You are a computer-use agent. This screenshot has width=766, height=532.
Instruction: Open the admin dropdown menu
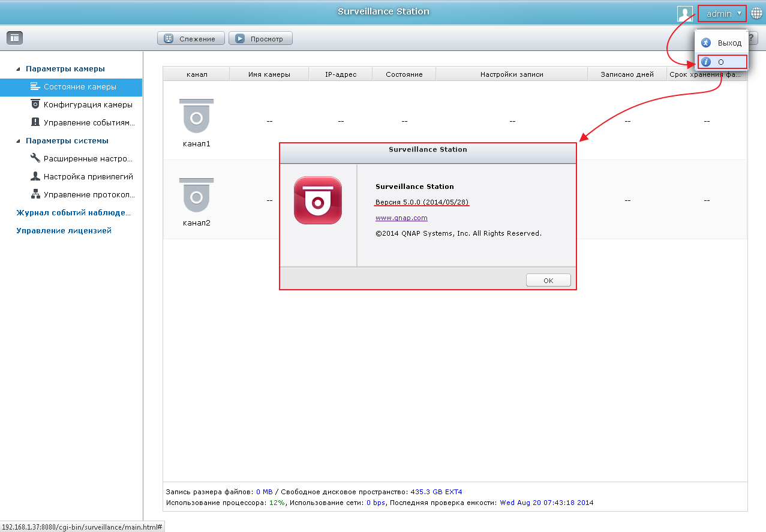(722, 13)
